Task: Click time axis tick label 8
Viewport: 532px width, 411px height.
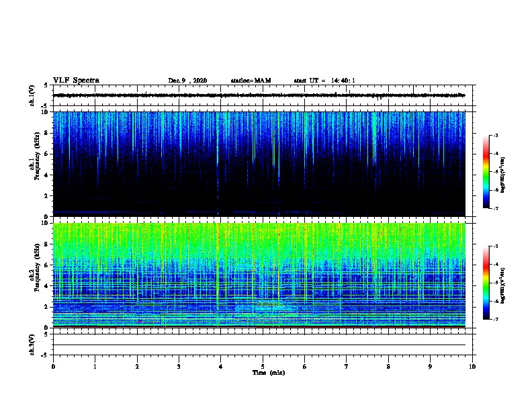Action: coord(388,367)
